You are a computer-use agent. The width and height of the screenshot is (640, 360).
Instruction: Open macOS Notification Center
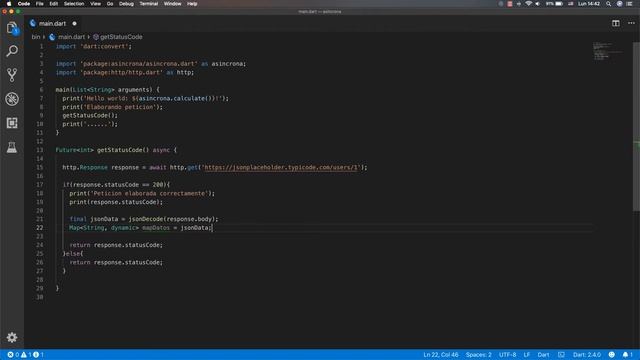630,4
